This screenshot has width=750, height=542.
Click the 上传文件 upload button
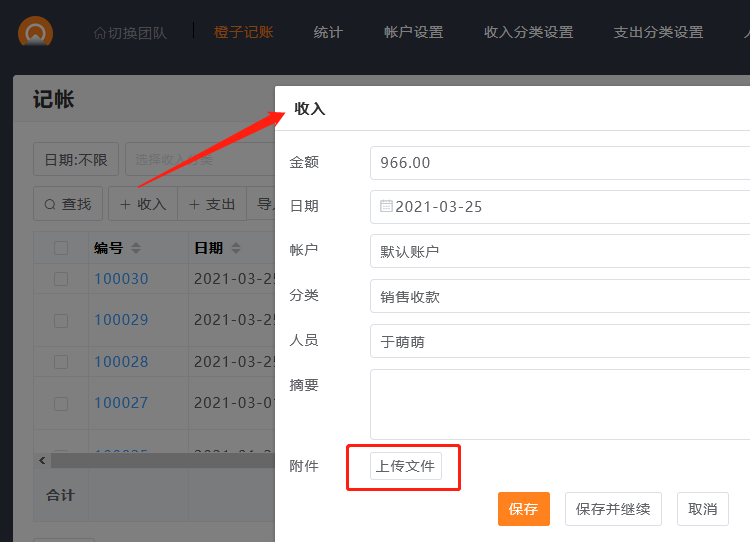[x=405, y=466]
